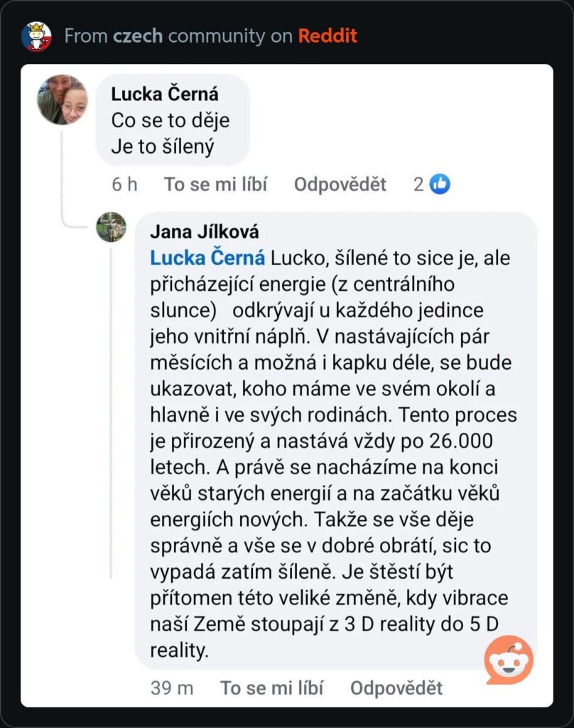Image resolution: width=574 pixels, height=728 pixels.
Task: Follow the orange Reddit link
Action: (327, 36)
